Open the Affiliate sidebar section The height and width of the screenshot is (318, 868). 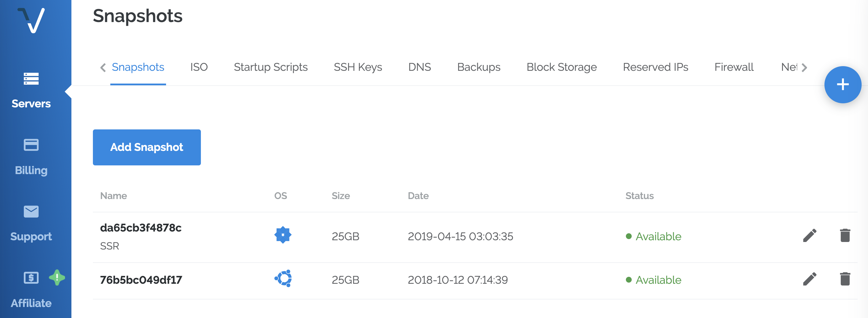point(31,289)
